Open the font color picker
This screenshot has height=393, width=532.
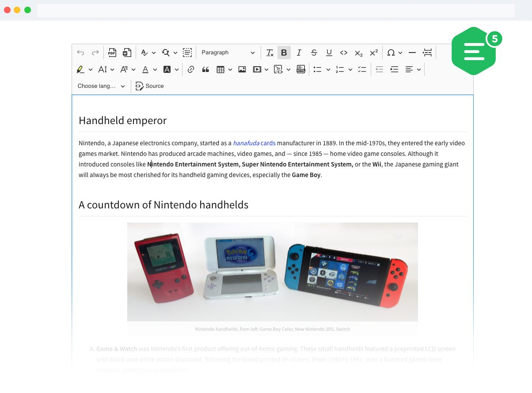tap(149, 69)
